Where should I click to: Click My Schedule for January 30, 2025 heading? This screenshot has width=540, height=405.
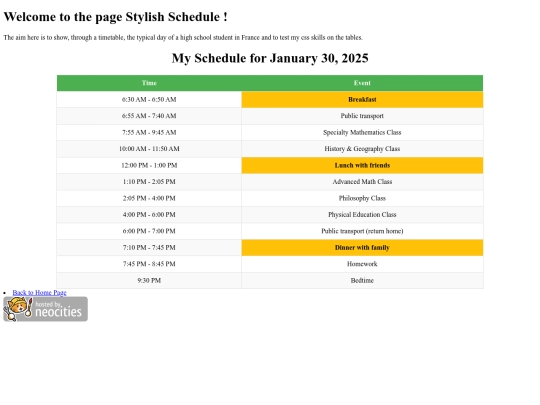pos(270,58)
